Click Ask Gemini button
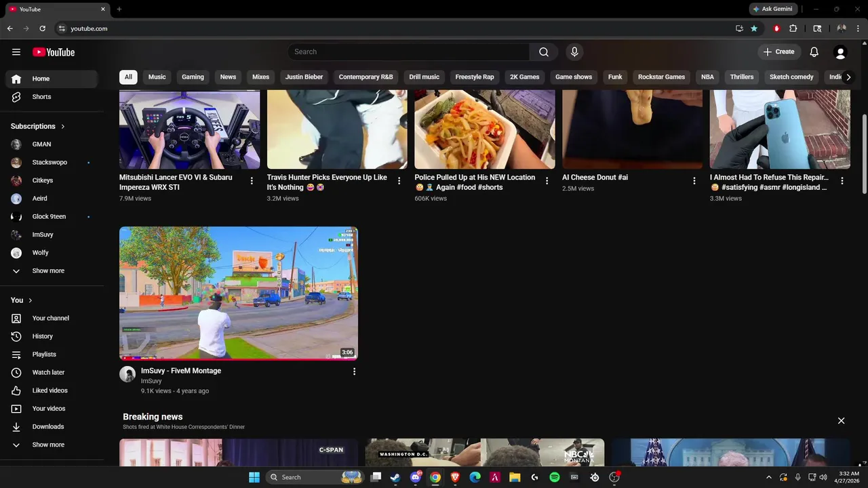 point(772,9)
